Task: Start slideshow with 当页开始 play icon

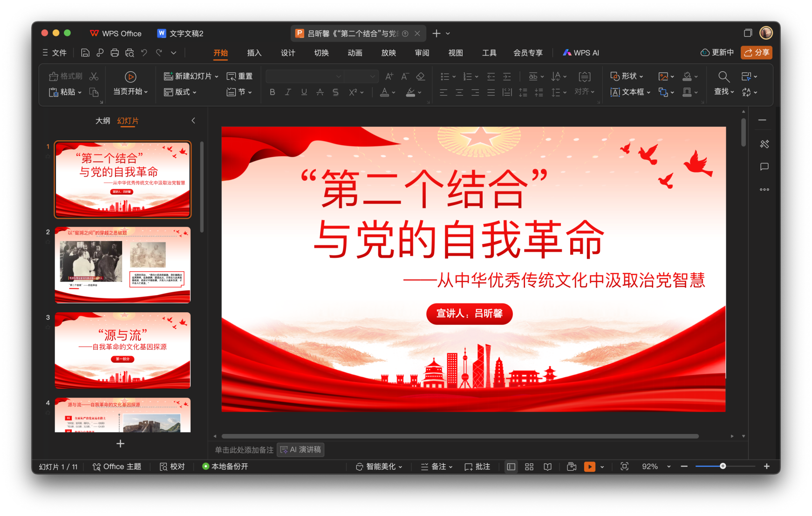Action: pos(130,77)
